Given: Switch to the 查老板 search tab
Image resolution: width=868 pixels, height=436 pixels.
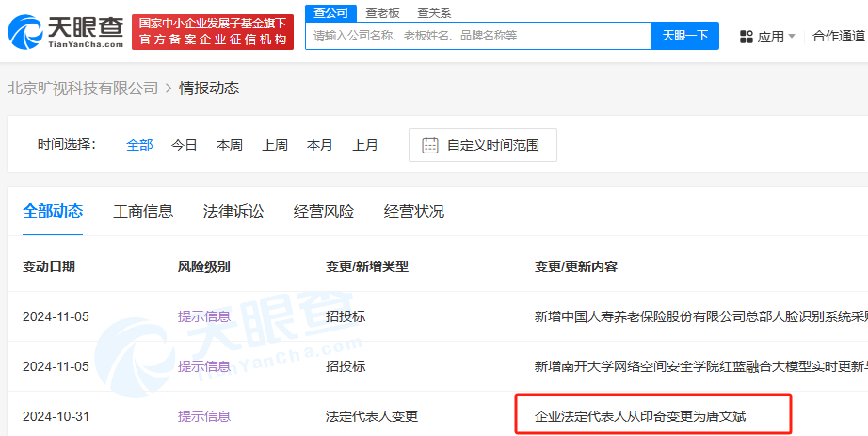Looking at the screenshot, I should (382, 13).
